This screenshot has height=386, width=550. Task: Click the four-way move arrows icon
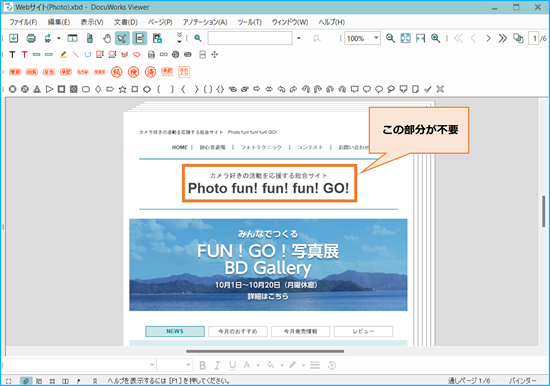tap(214, 54)
